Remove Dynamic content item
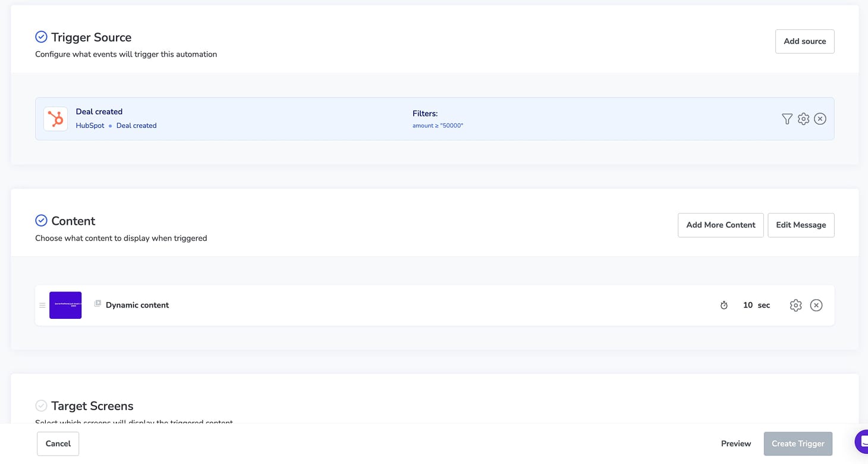The height and width of the screenshot is (464, 868). coord(816,305)
